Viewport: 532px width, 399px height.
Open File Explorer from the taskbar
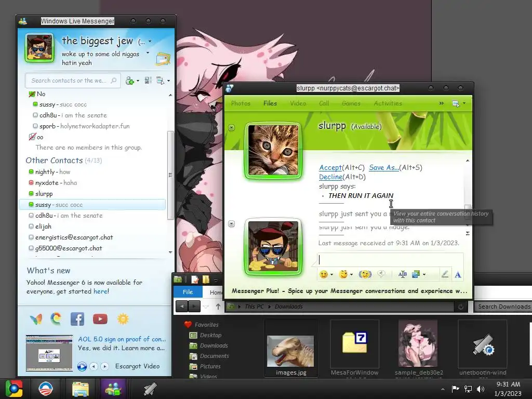click(81, 389)
